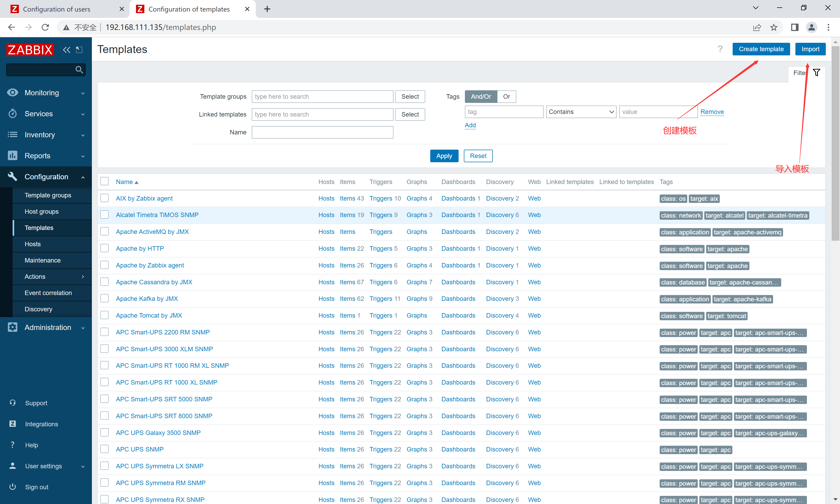Click the Administration gear icon

point(13,327)
